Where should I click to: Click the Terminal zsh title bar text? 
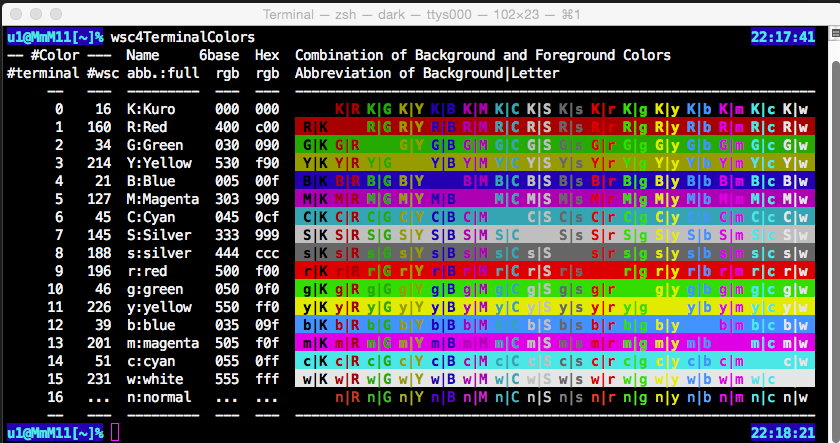pyautogui.click(x=419, y=14)
